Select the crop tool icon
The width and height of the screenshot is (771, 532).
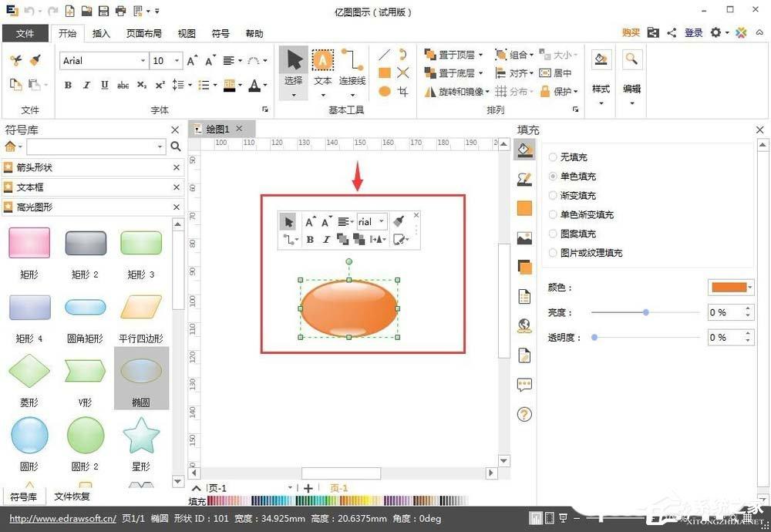tap(403, 92)
